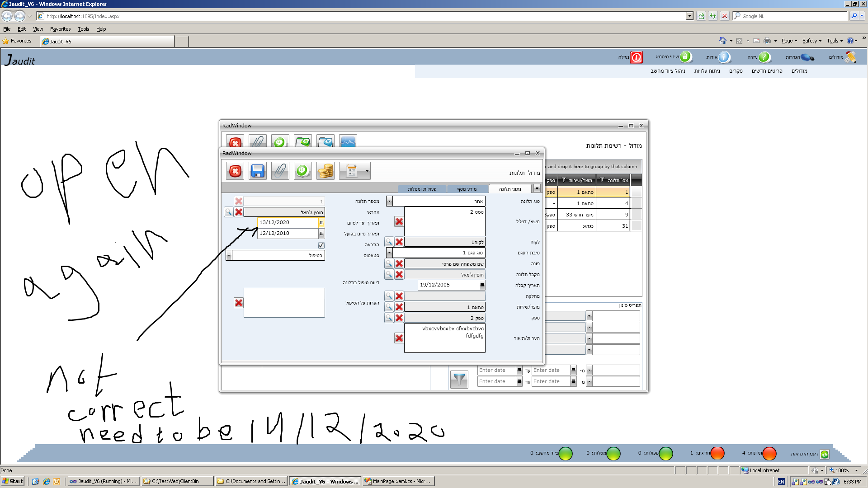Clear the נושא subject text with red X
Image resolution: width=868 pixels, height=488 pixels.
point(399,221)
